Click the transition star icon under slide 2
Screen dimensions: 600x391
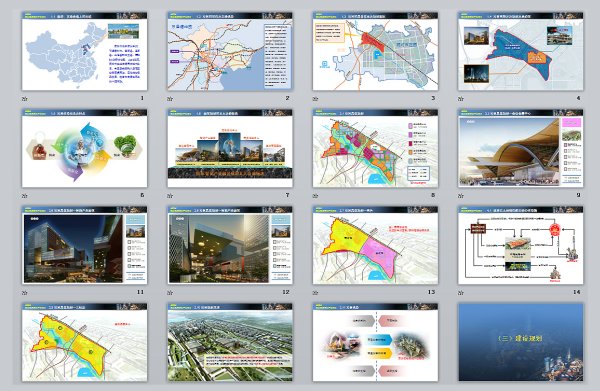tap(170, 99)
